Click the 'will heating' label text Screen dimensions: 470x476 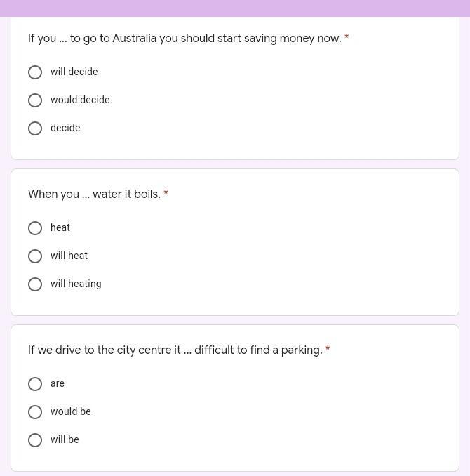[76, 284]
